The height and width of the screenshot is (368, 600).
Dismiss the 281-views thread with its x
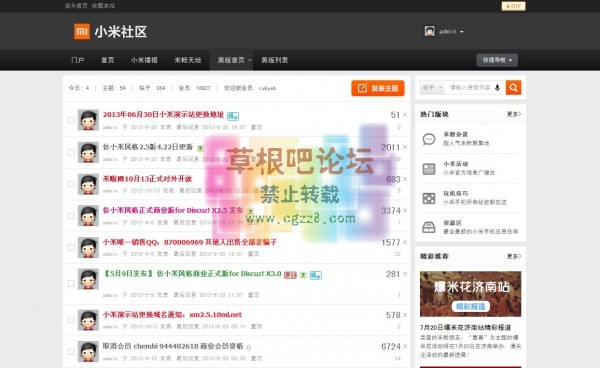click(x=405, y=274)
